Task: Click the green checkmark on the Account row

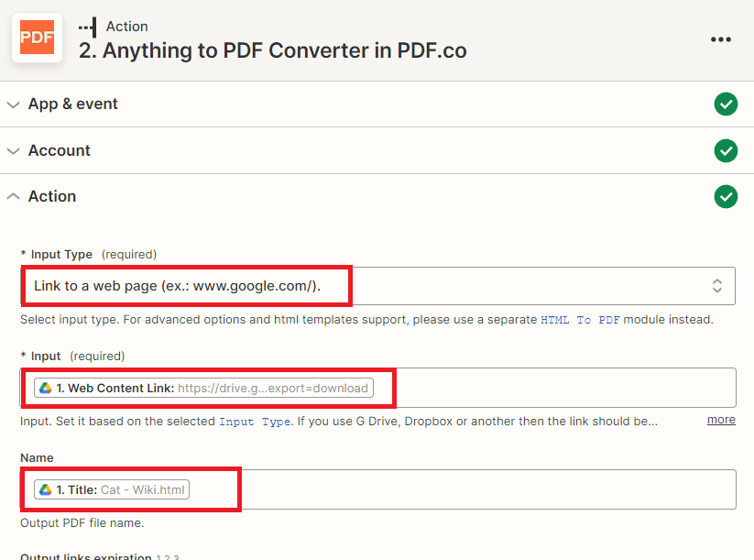Action: click(x=726, y=150)
